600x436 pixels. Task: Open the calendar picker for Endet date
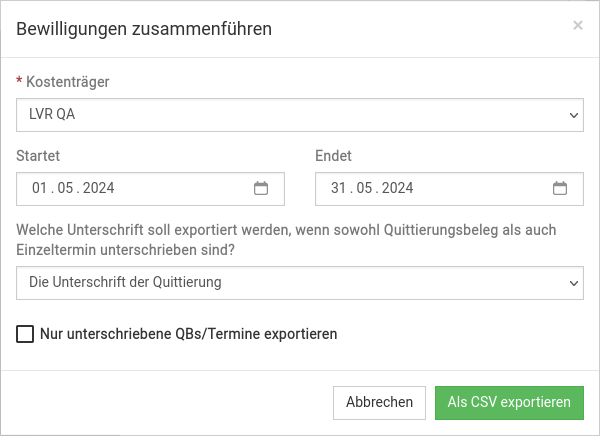point(560,188)
